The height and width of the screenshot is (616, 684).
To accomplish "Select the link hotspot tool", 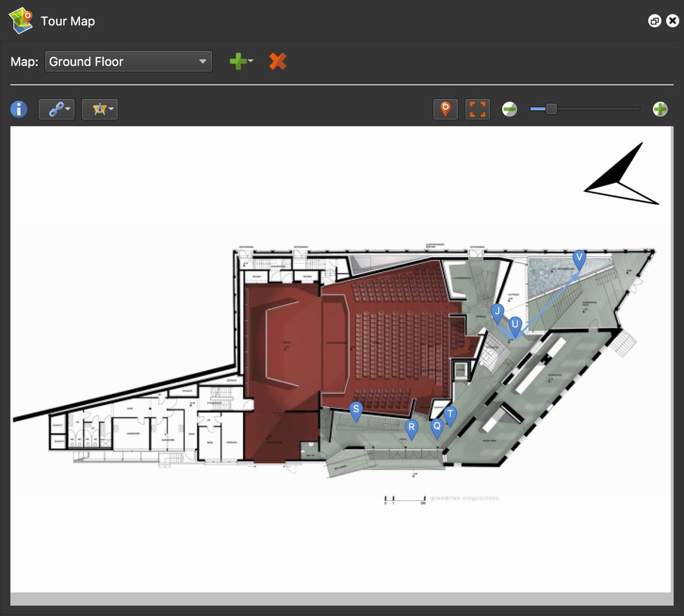I will [x=53, y=109].
